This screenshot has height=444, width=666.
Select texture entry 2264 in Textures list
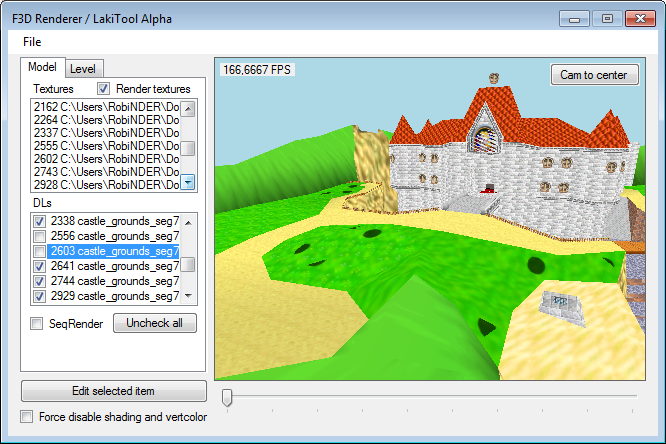click(x=106, y=120)
